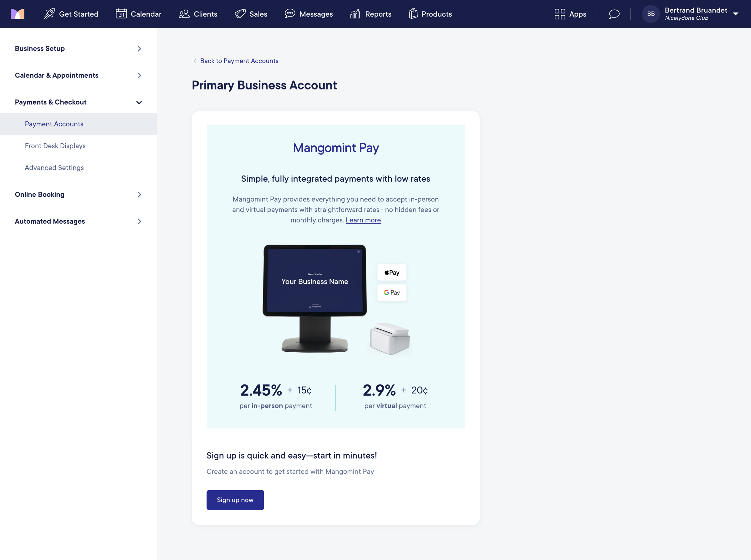Click the Mangomint Pay title
The width and height of the screenshot is (751, 560).
336,148
